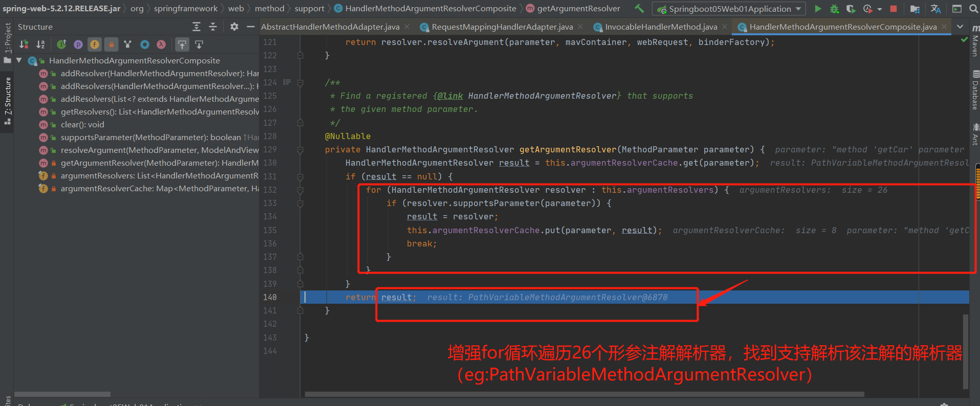Click 'springframework' breadcrumb
Image resolution: width=980 pixels, height=406 pixels.
tap(185, 9)
